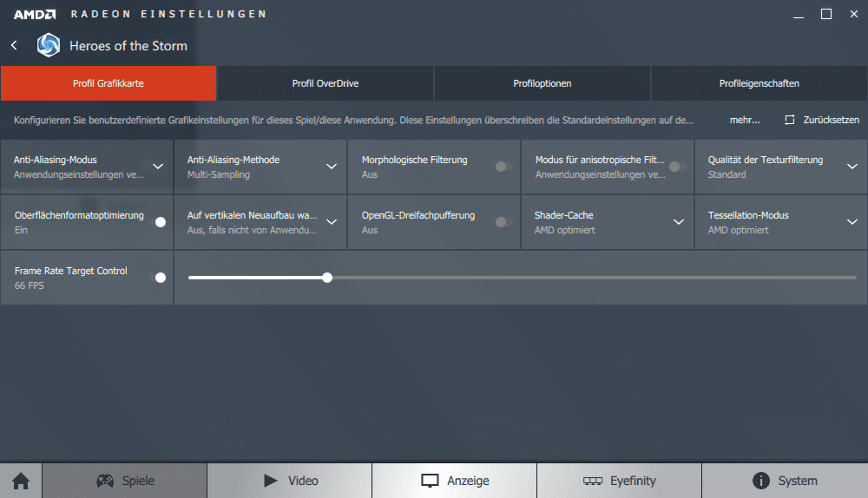Image resolution: width=868 pixels, height=498 pixels.
Task: Click the Konfigurieren Sie description text
Action: click(x=353, y=120)
